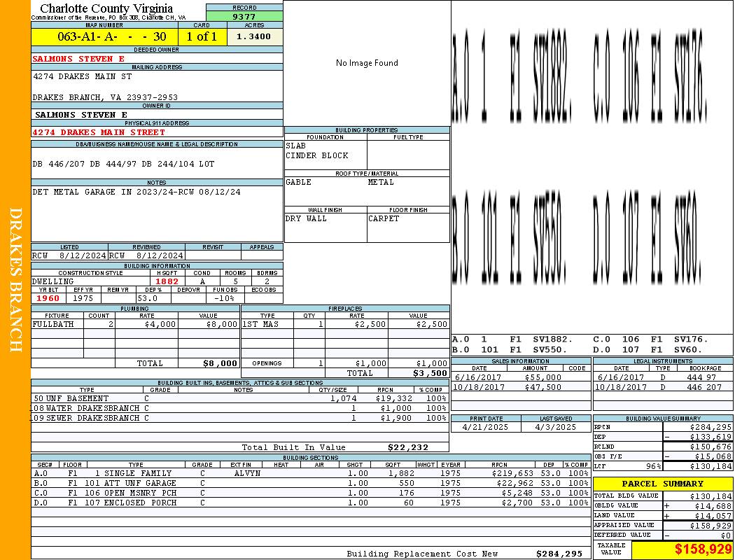Select the H SQFT value 1882
Viewport: 735px width, 560px height.
pyautogui.click(x=167, y=281)
